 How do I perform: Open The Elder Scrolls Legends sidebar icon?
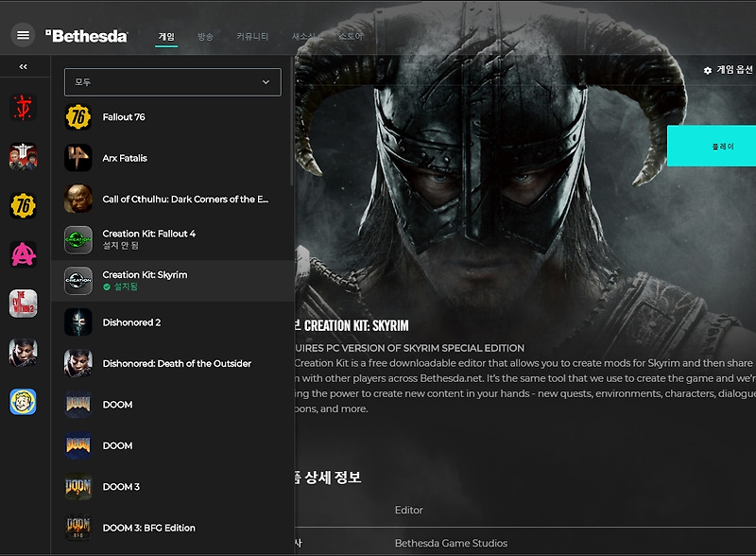click(x=23, y=108)
